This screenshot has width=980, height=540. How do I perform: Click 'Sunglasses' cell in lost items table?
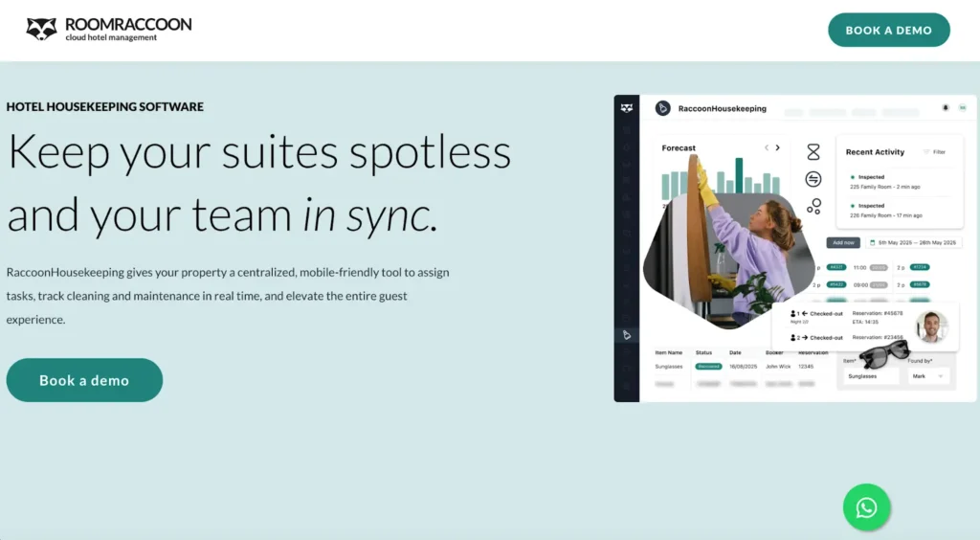(669, 367)
